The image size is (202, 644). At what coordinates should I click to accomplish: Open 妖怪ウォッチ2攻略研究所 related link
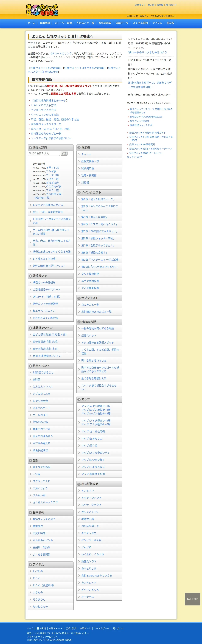142,144
